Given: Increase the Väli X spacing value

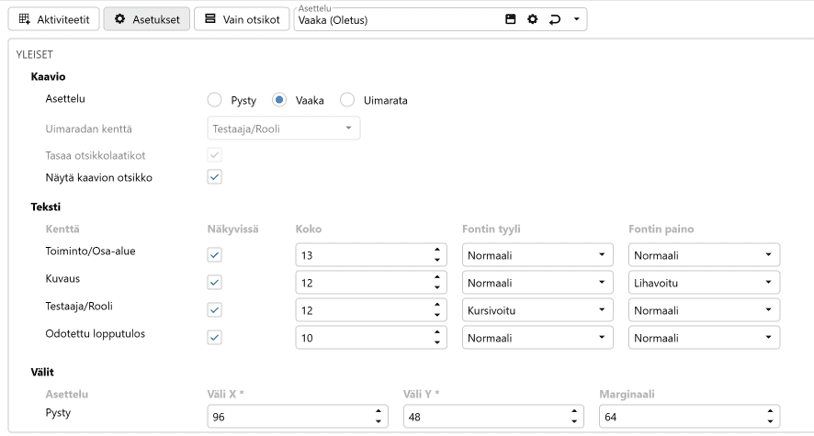Looking at the screenshot, I should pyautogui.click(x=378, y=411).
